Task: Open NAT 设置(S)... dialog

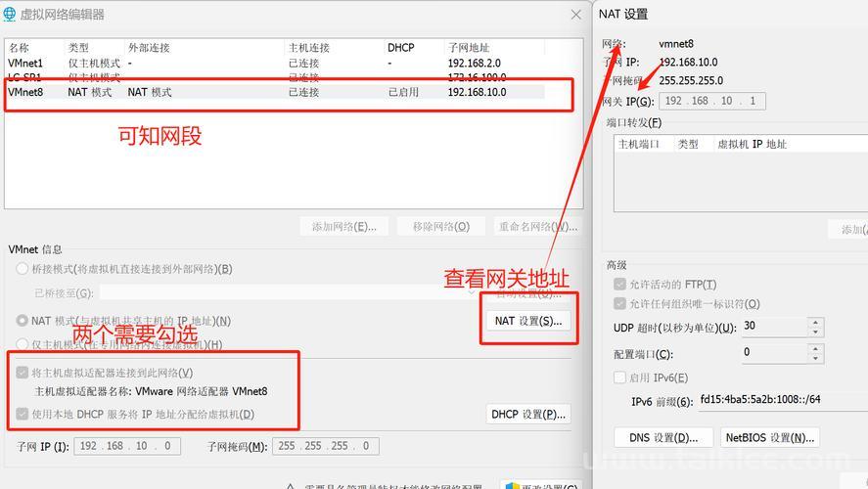Action: point(528,321)
